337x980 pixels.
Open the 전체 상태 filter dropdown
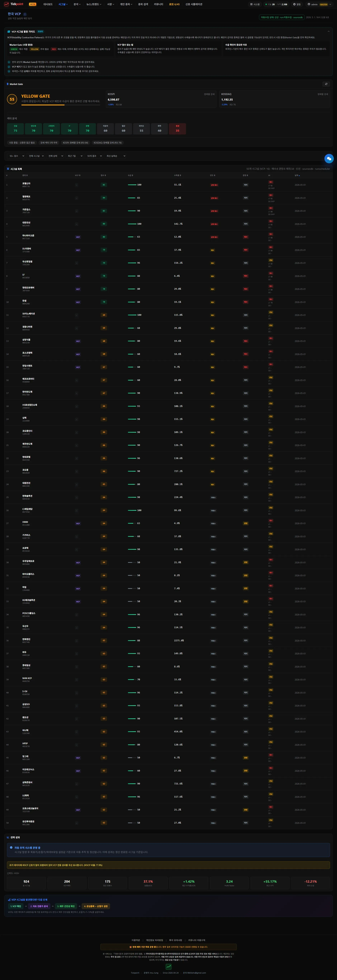[55, 156]
